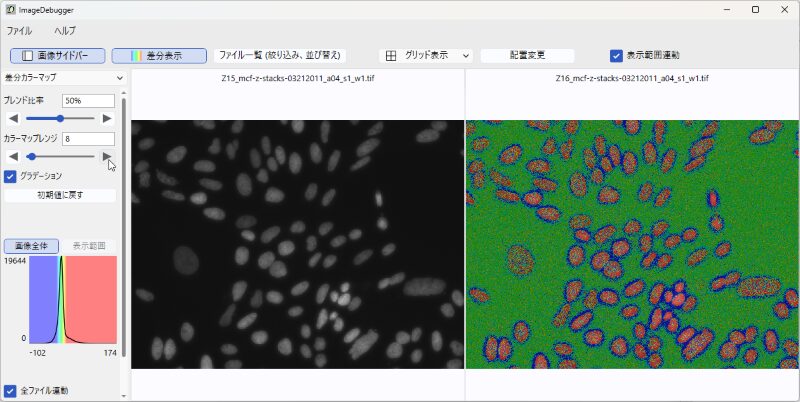Decrease ブレンド比率 with the left arrow
This screenshot has height=402, width=800.
[13, 118]
